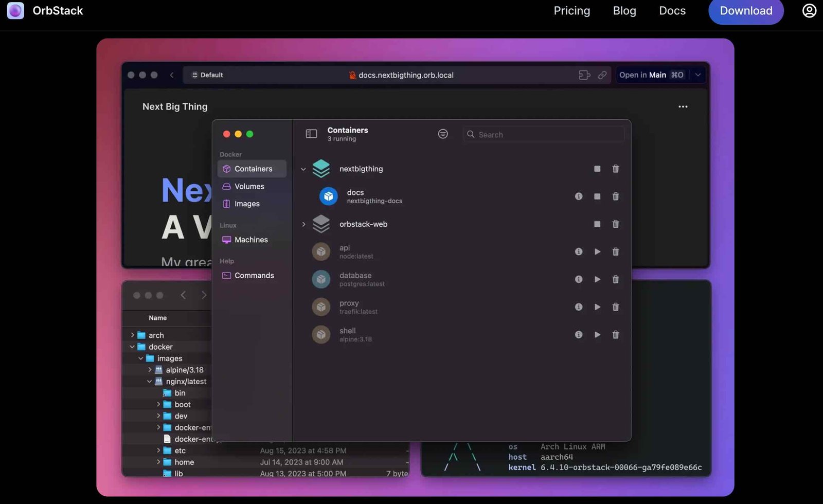The width and height of the screenshot is (823, 504).
Task: Stop the docs container
Action: click(597, 196)
